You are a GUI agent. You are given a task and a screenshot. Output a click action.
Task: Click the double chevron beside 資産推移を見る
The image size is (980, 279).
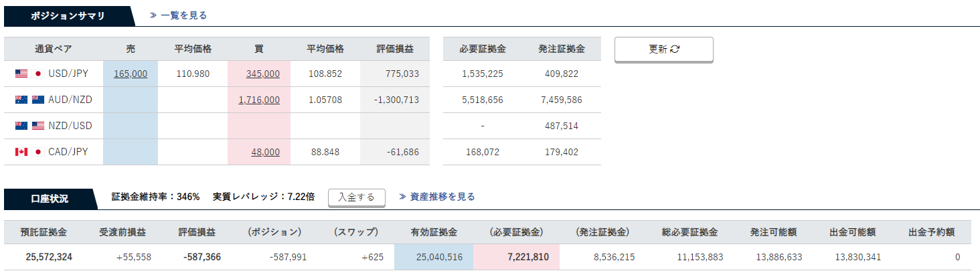(x=402, y=197)
